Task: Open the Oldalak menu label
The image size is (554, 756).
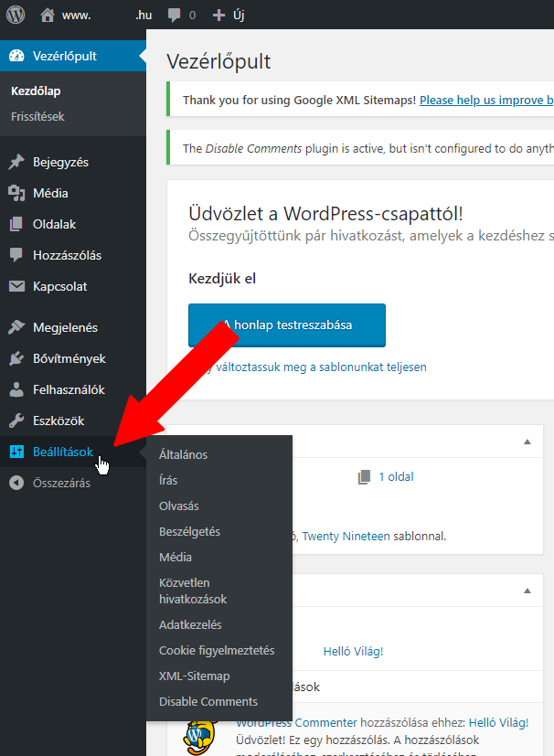Action: click(x=55, y=224)
